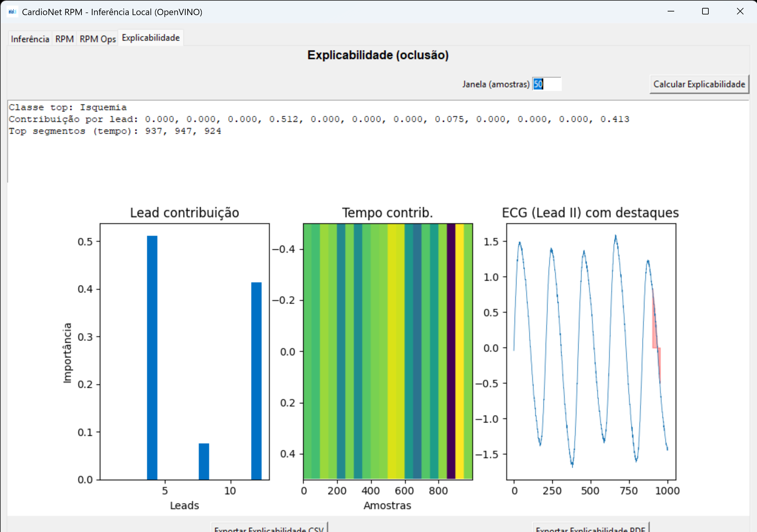The width and height of the screenshot is (757, 532).
Task: Switch to the Inferência tab
Action: [30, 39]
